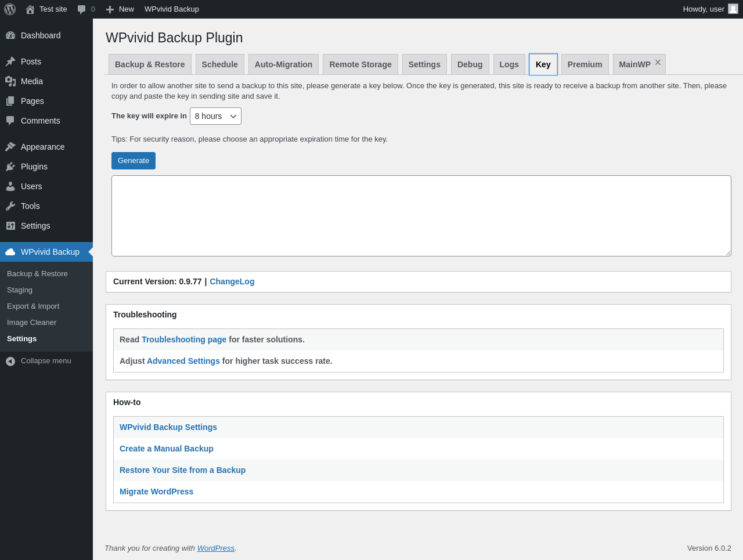Click the Posts pin icon
Image resolution: width=743 pixels, height=560 pixels.
point(10,62)
